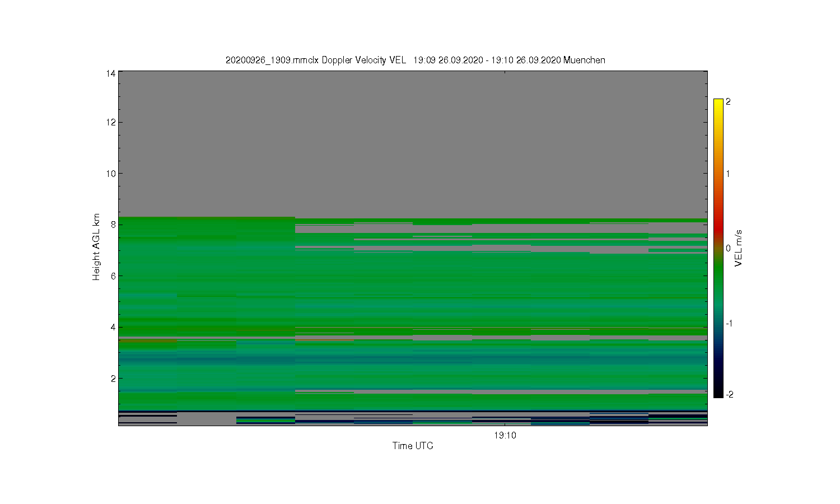
Task: Click the y-axis tick label 6
Action: 113,276
